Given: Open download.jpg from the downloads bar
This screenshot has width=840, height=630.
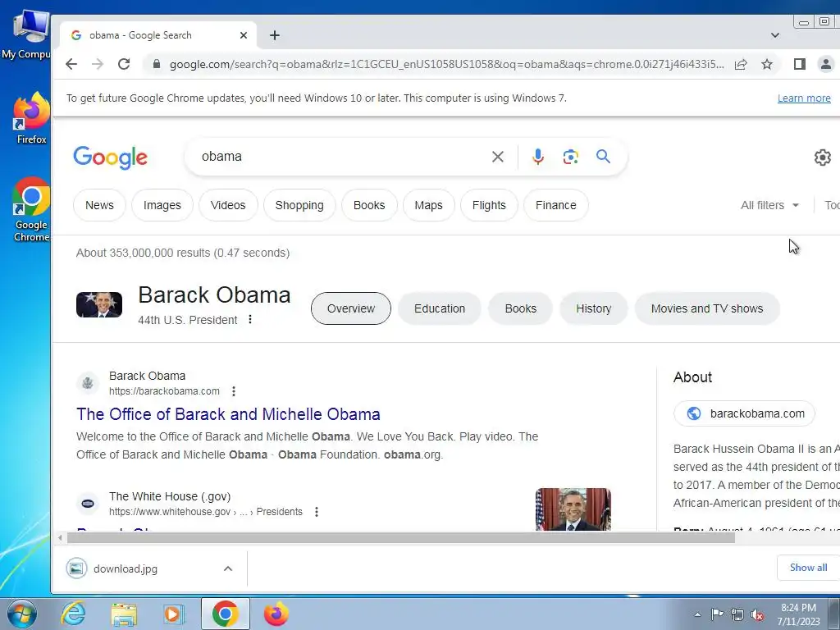Looking at the screenshot, I should click(126, 569).
